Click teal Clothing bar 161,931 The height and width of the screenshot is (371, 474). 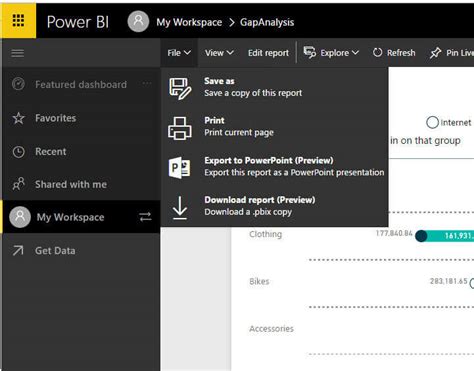tap(449, 236)
